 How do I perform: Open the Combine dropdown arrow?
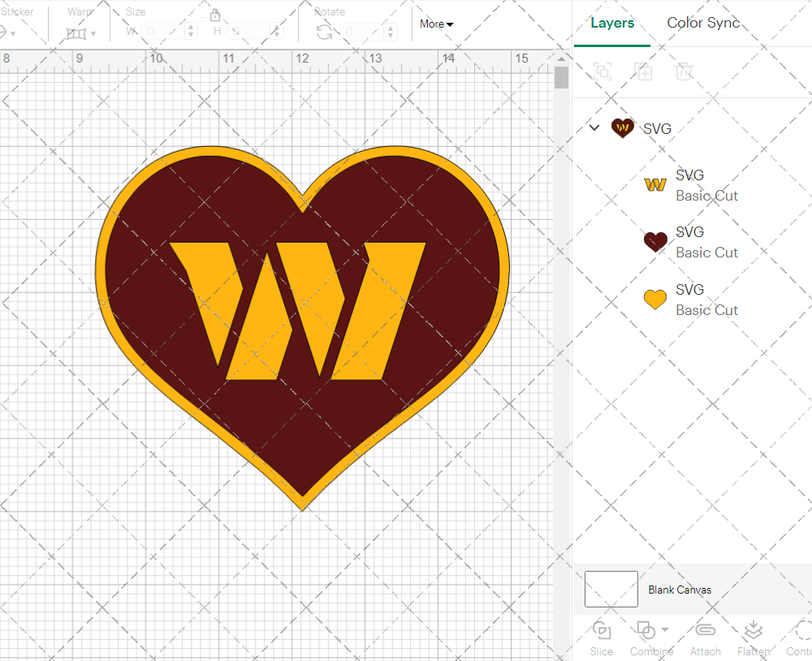coord(665,629)
